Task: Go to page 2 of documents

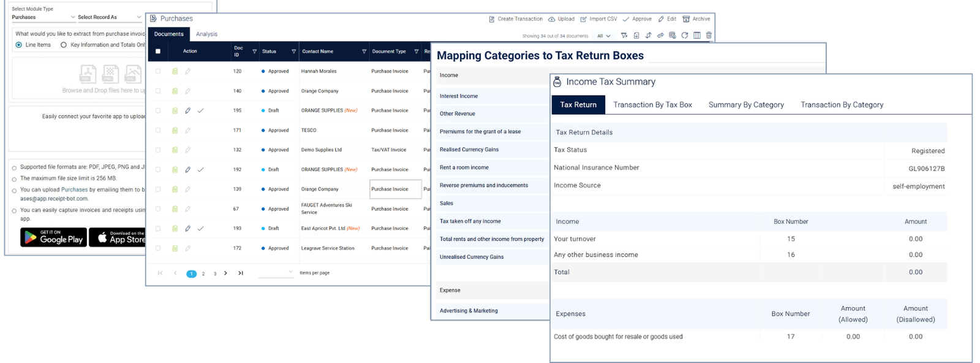Action: (203, 274)
